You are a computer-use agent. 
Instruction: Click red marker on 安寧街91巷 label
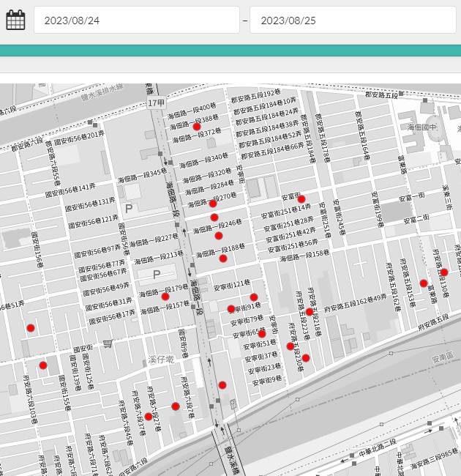pos(231,308)
